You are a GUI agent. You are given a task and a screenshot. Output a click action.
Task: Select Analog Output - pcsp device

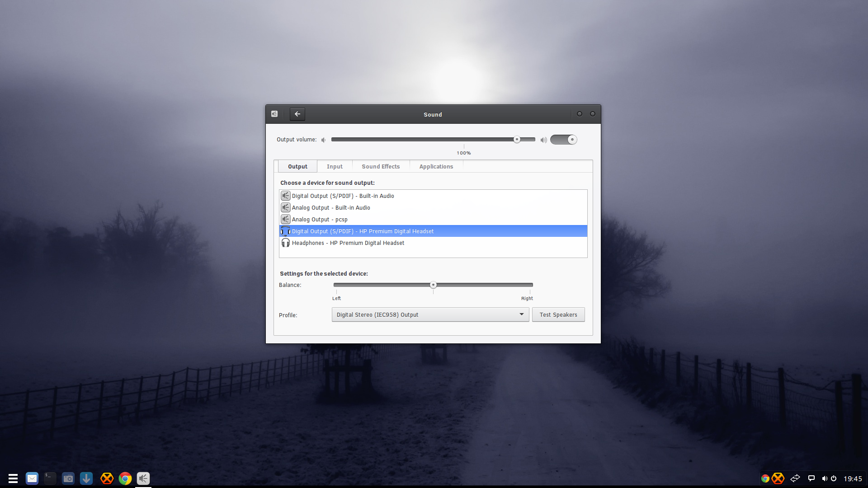point(433,220)
